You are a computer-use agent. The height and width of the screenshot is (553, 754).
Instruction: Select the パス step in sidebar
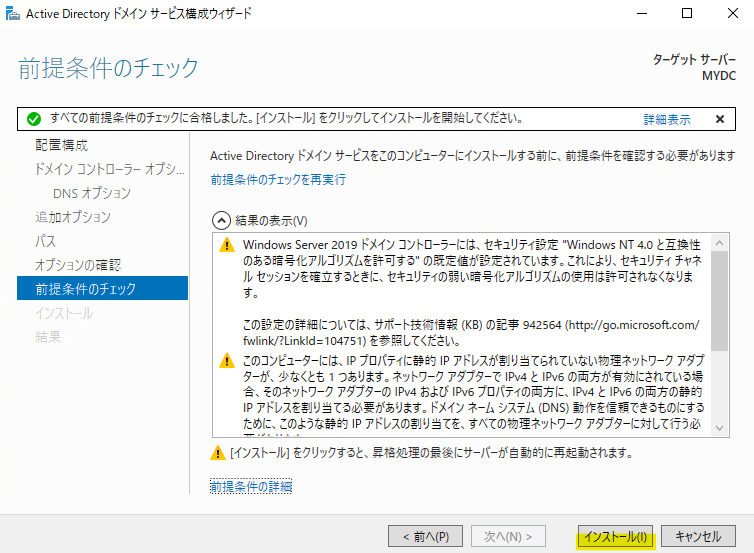[46, 241]
